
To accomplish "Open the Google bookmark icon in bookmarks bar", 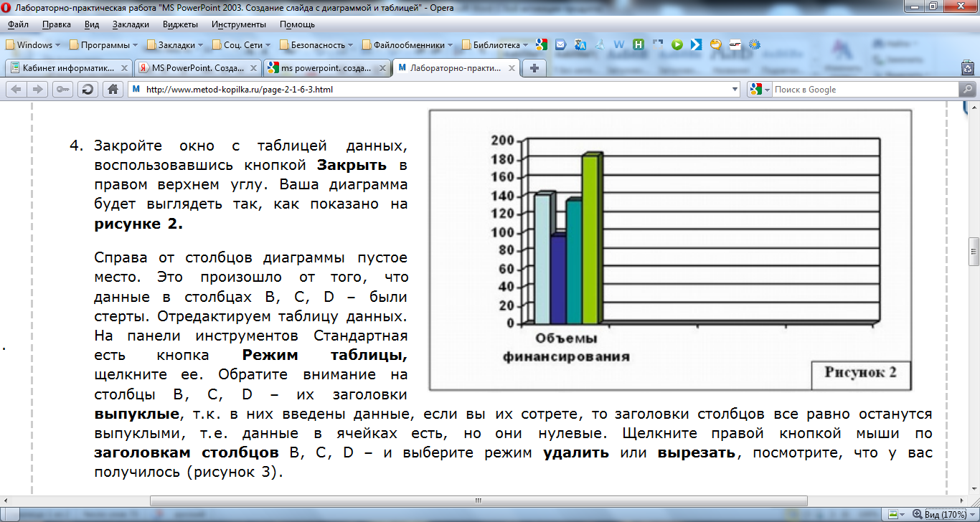I will pos(541,44).
